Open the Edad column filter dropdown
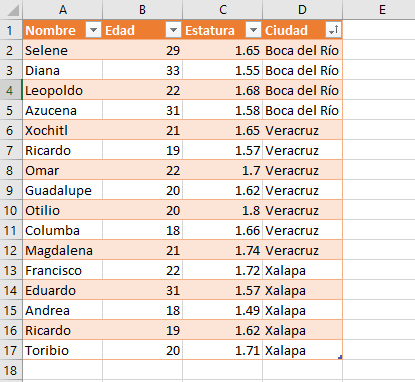Viewport: 415px width, 382px height. click(173, 30)
